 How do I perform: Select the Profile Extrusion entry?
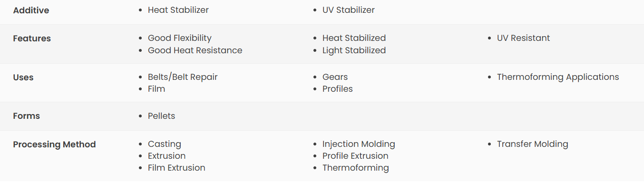point(355,156)
